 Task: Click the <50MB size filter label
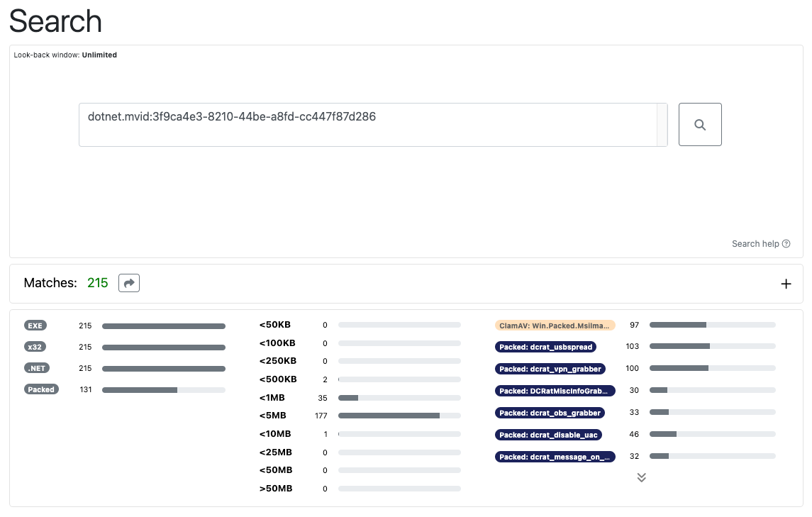tap(276, 470)
